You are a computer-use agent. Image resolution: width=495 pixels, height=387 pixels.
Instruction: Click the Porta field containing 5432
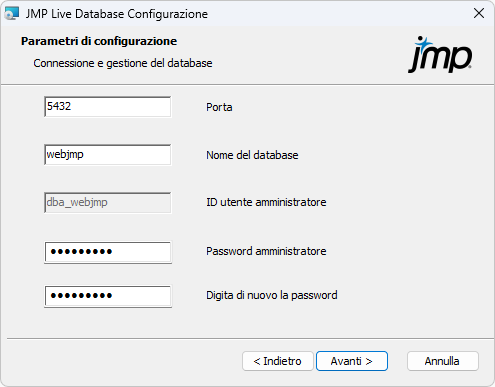tap(108, 107)
